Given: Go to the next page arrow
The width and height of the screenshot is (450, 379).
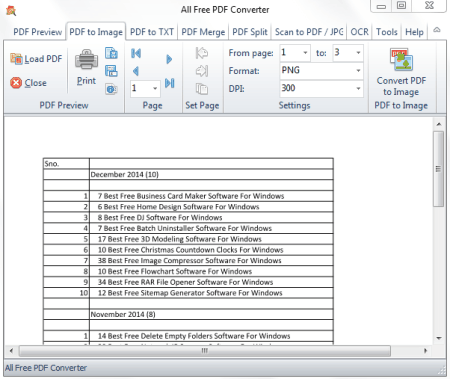Looking at the screenshot, I should pyautogui.click(x=169, y=59).
